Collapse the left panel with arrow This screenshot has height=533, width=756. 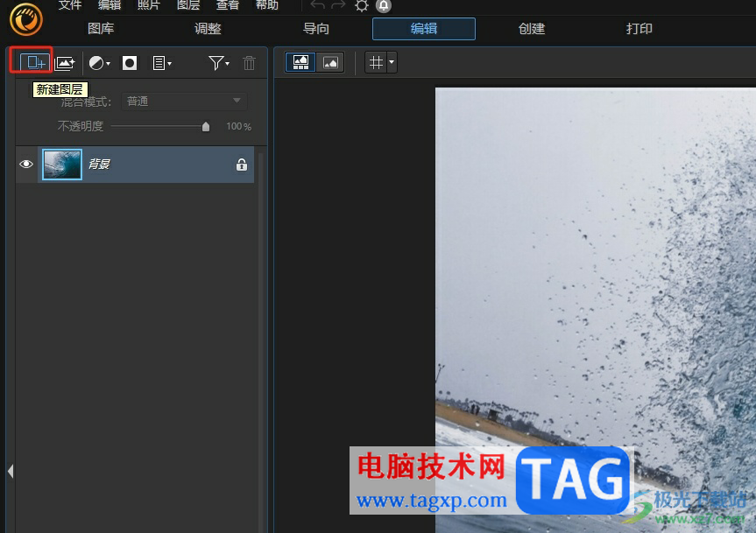11,471
